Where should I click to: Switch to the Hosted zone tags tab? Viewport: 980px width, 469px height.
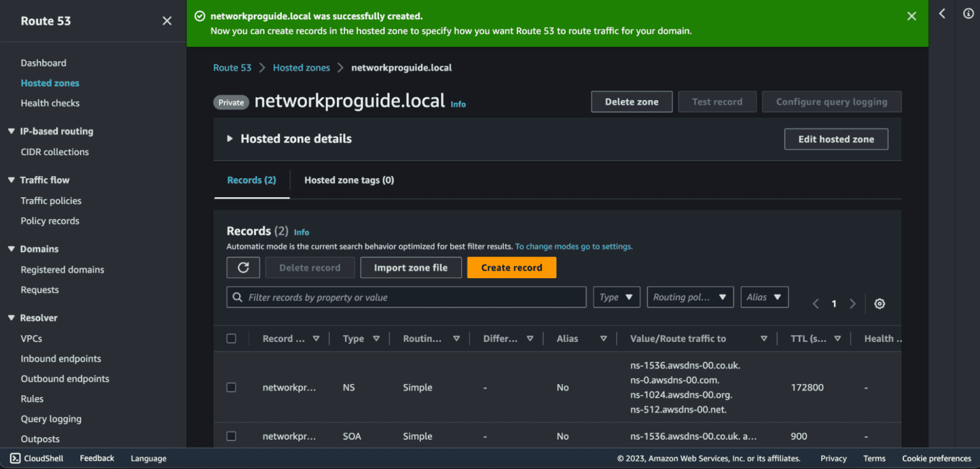[x=348, y=180]
